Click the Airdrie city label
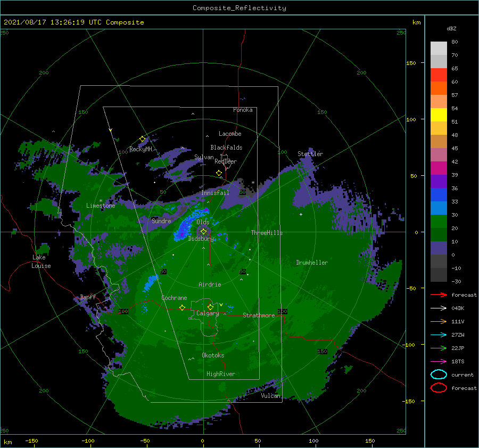The height and width of the screenshot is (448, 479). 210,284
